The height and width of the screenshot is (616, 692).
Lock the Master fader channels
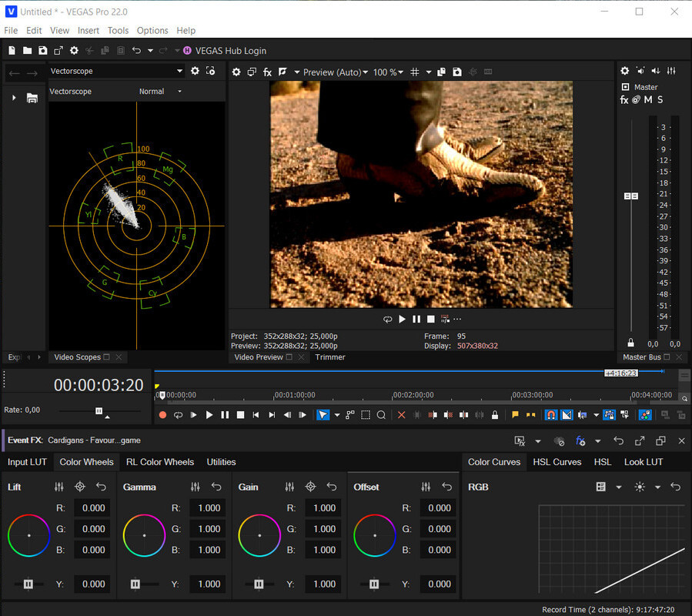click(631, 343)
